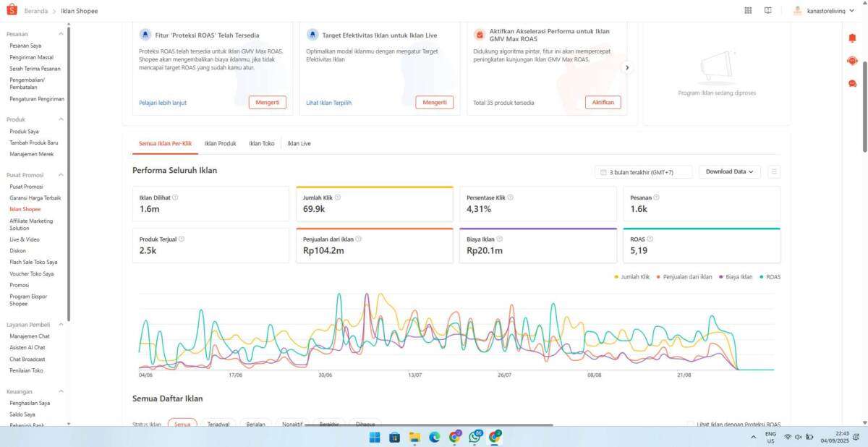This screenshot has height=447, width=868.
Task: Click the sidebar vertical scrollbar
Action: [68, 174]
